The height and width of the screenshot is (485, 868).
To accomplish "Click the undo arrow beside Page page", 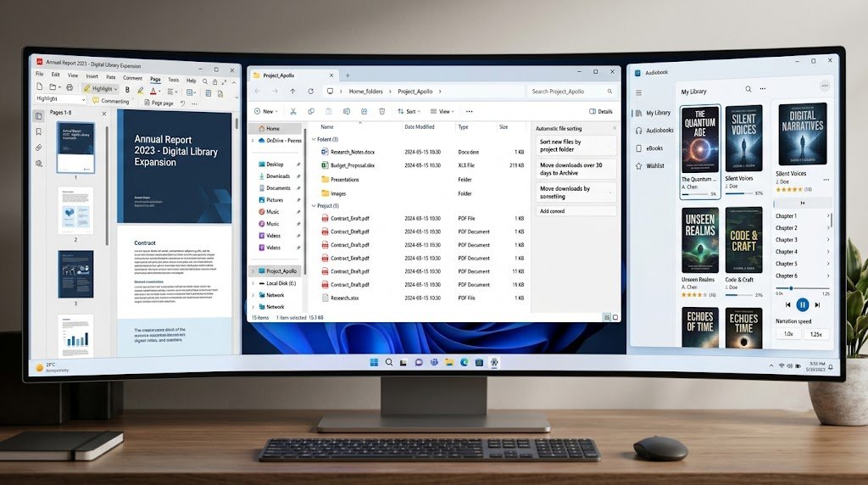I will click(x=183, y=103).
